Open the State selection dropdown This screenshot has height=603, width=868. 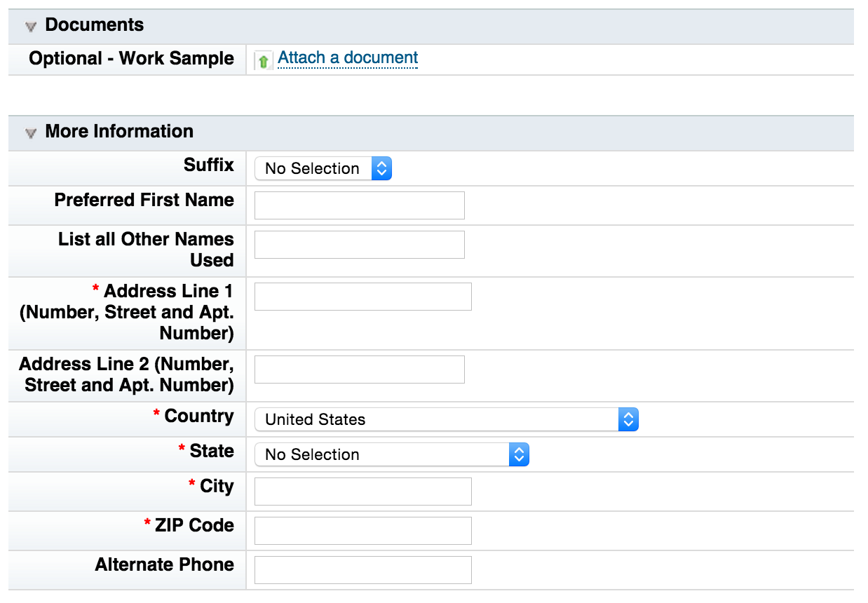391,454
